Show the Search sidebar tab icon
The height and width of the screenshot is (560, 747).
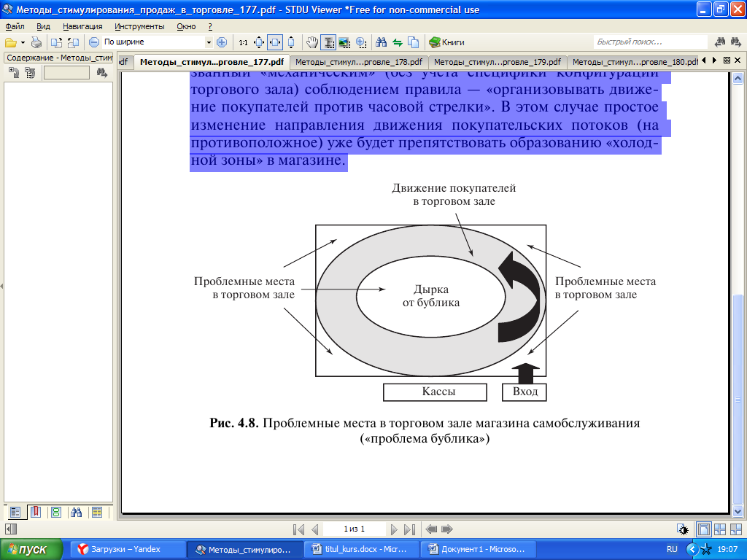(x=76, y=513)
